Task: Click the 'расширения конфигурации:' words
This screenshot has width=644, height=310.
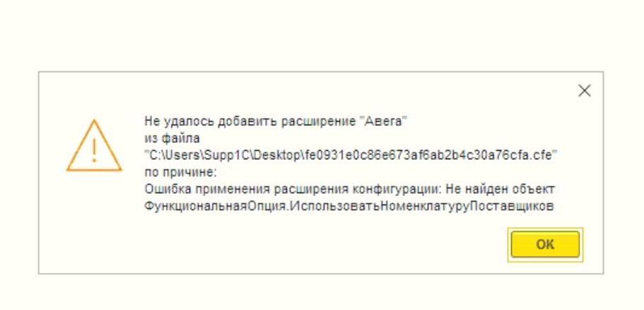Action: (x=357, y=190)
